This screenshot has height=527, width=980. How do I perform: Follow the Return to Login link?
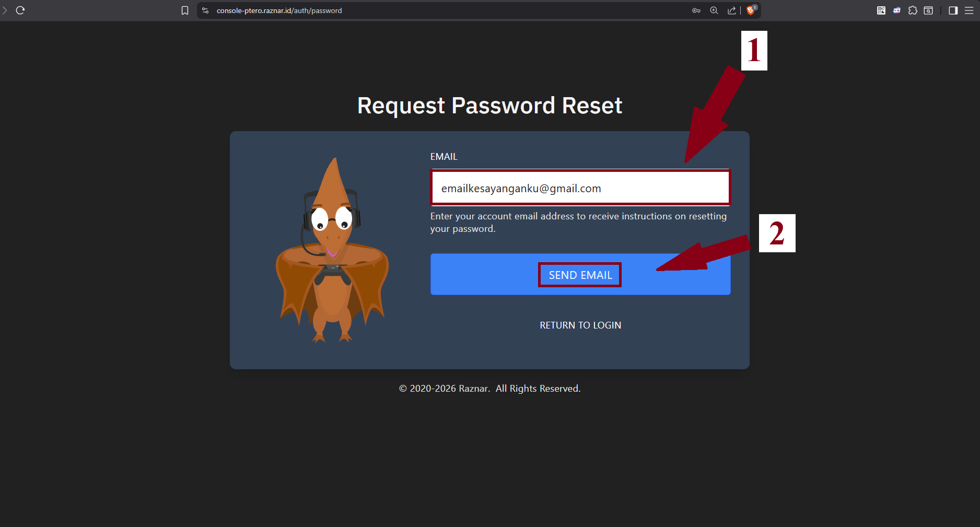click(x=580, y=325)
